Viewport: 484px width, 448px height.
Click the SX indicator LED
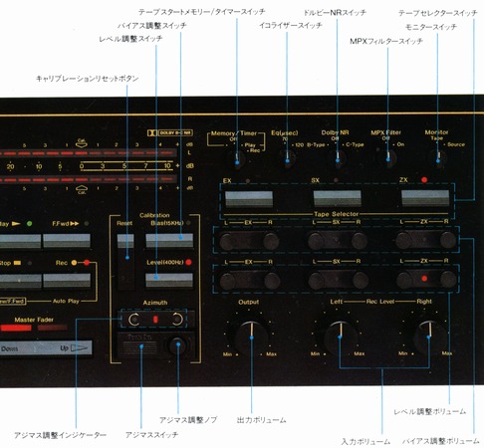[336, 180]
